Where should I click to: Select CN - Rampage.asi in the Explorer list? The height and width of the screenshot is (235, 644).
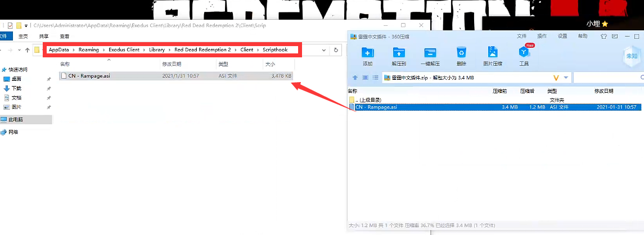click(x=90, y=76)
